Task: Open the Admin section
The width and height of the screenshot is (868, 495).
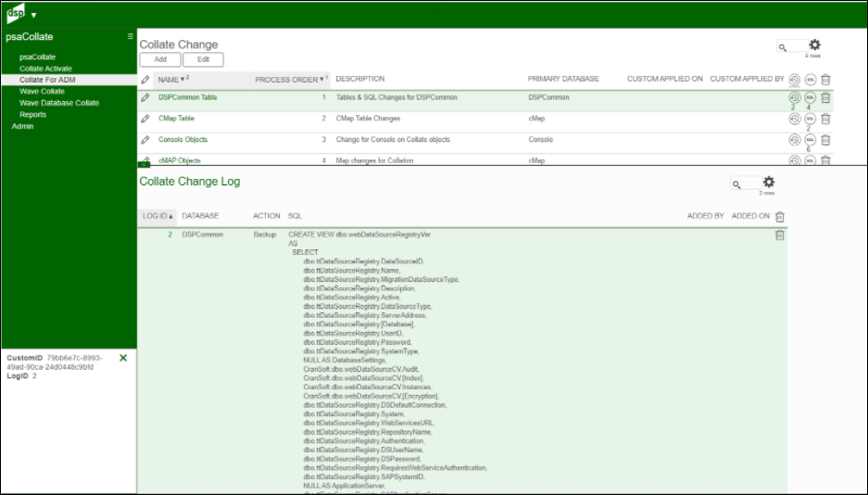Action: tap(22, 126)
